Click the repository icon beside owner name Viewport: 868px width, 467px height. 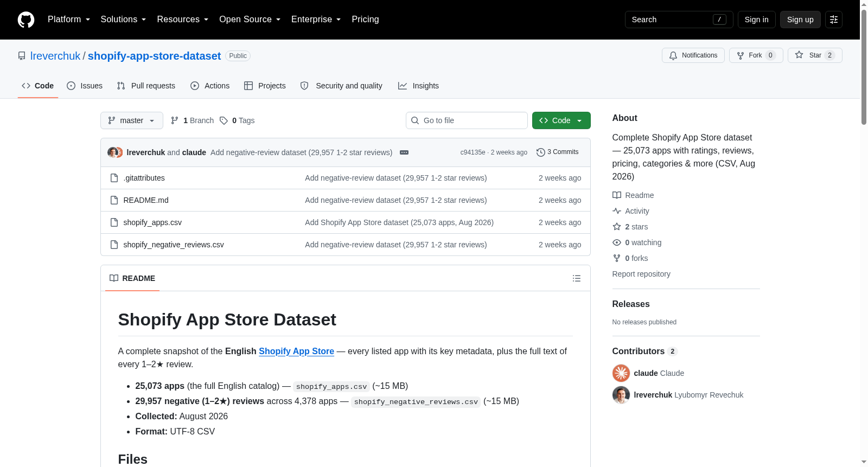point(22,56)
